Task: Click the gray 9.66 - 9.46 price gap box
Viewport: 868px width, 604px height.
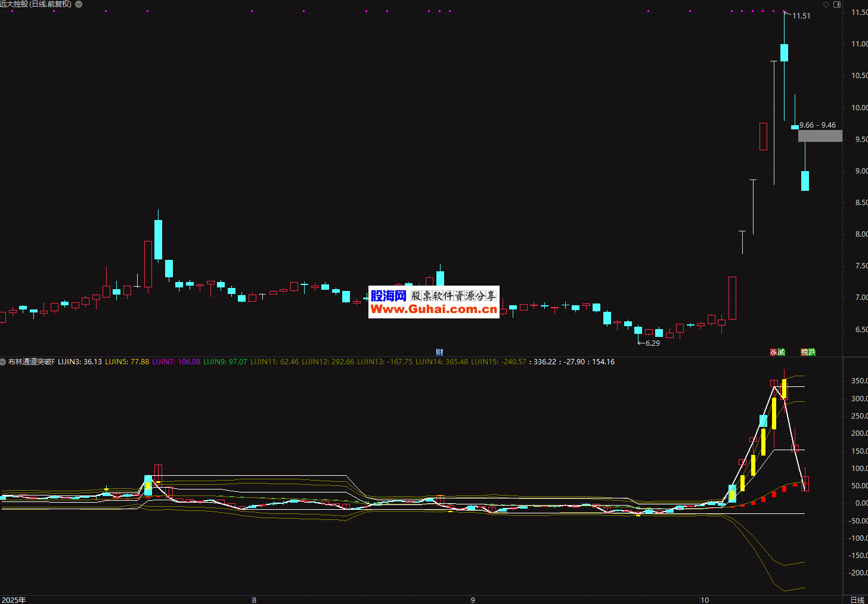Action: (820, 136)
